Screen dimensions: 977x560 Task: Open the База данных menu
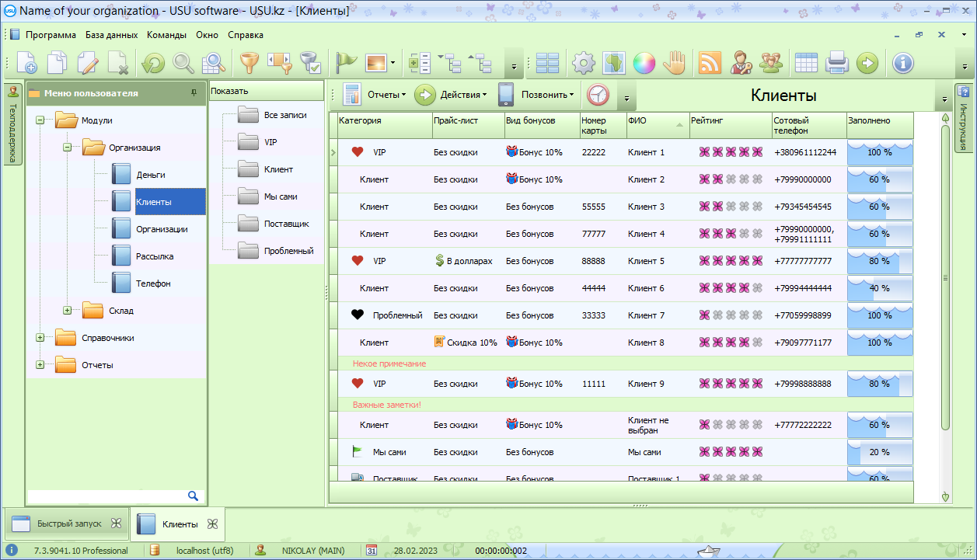click(x=111, y=35)
